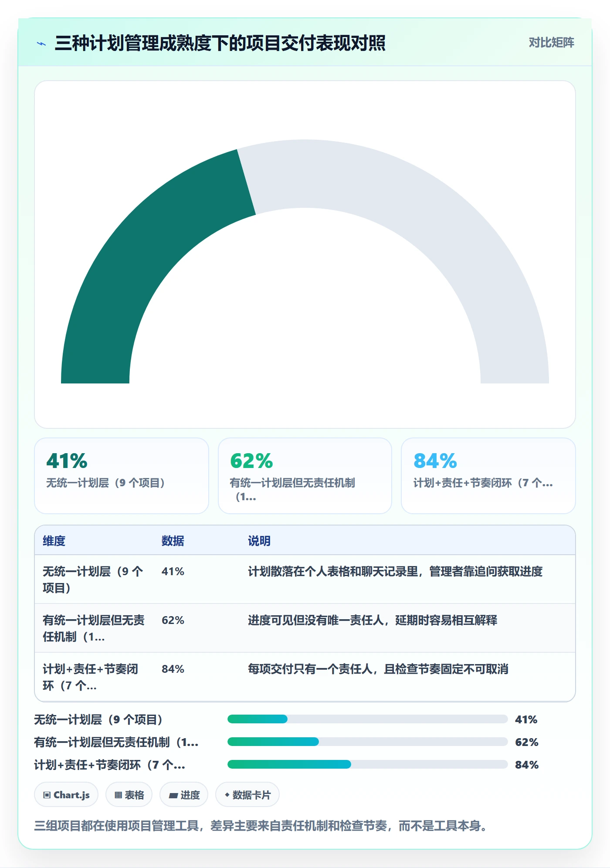Click the 62% value after the progress bar

coord(527,742)
